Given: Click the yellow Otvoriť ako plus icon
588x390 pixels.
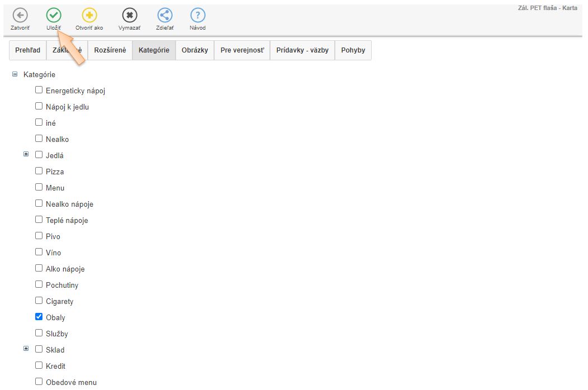Looking at the screenshot, I should coord(89,16).
